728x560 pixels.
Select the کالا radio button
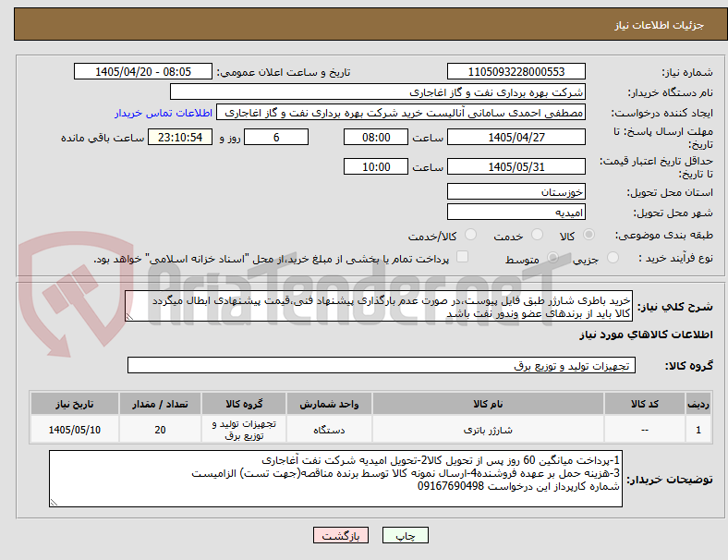(x=588, y=235)
